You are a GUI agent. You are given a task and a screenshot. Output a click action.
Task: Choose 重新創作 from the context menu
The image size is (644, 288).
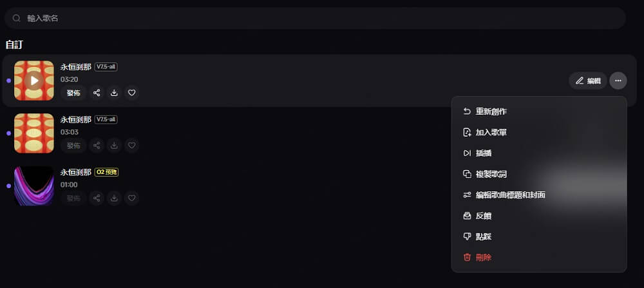[x=489, y=111]
